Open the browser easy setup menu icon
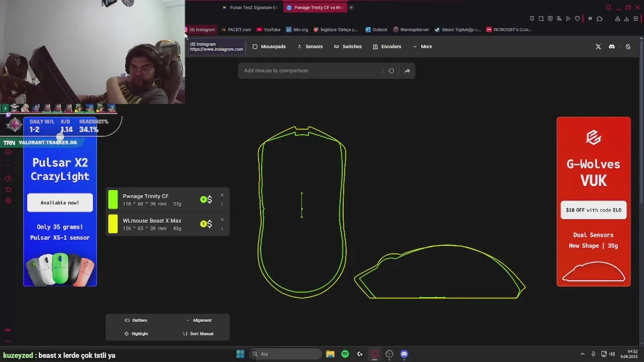 click(636, 19)
